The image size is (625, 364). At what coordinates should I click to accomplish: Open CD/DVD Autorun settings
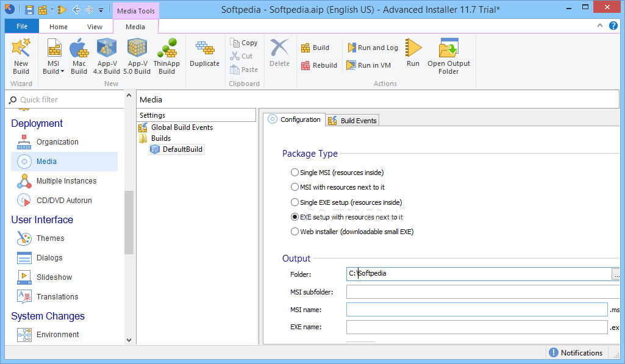[64, 201]
